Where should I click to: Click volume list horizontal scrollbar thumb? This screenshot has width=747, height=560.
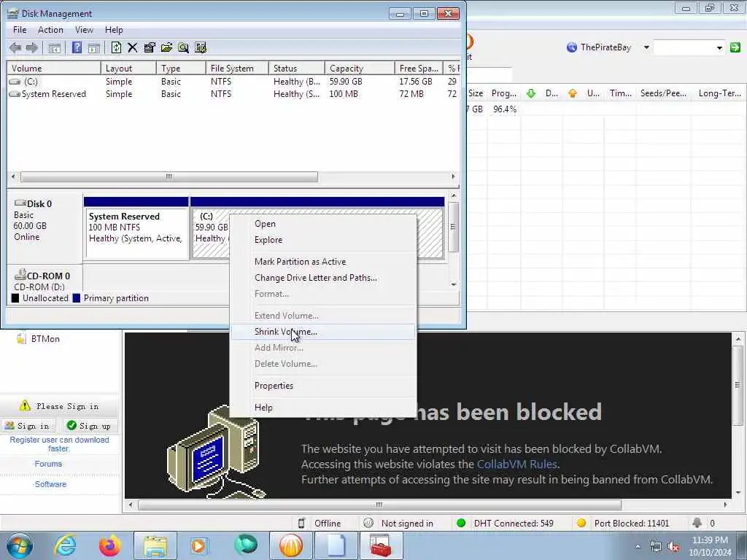pyautogui.click(x=169, y=176)
